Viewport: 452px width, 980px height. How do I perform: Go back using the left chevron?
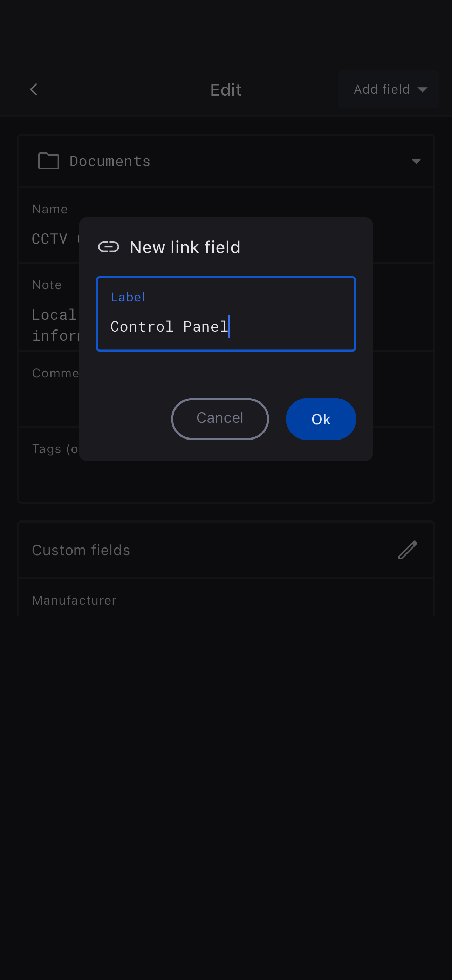(x=34, y=90)
